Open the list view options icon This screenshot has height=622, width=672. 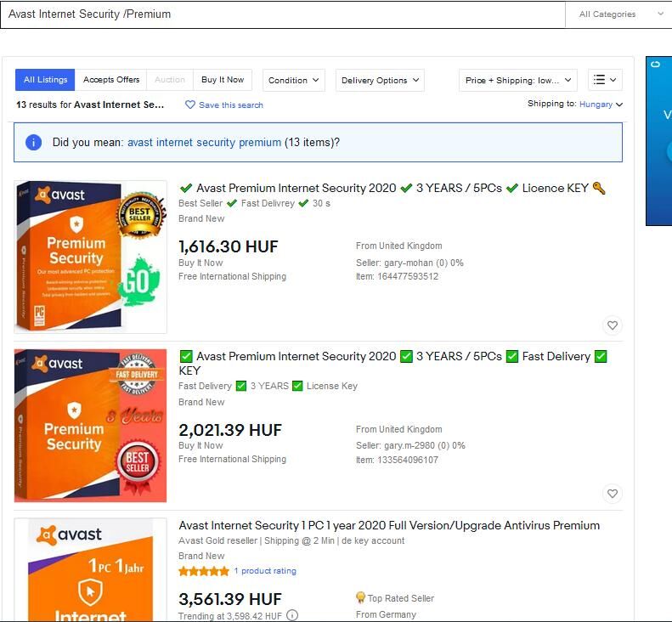tap(605, 80)
